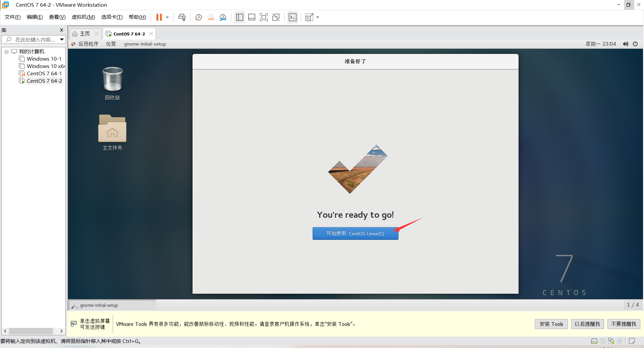644x348 pixels.
Task: Click the keyboard hint icon in notification bar
Action: (74, 324)
